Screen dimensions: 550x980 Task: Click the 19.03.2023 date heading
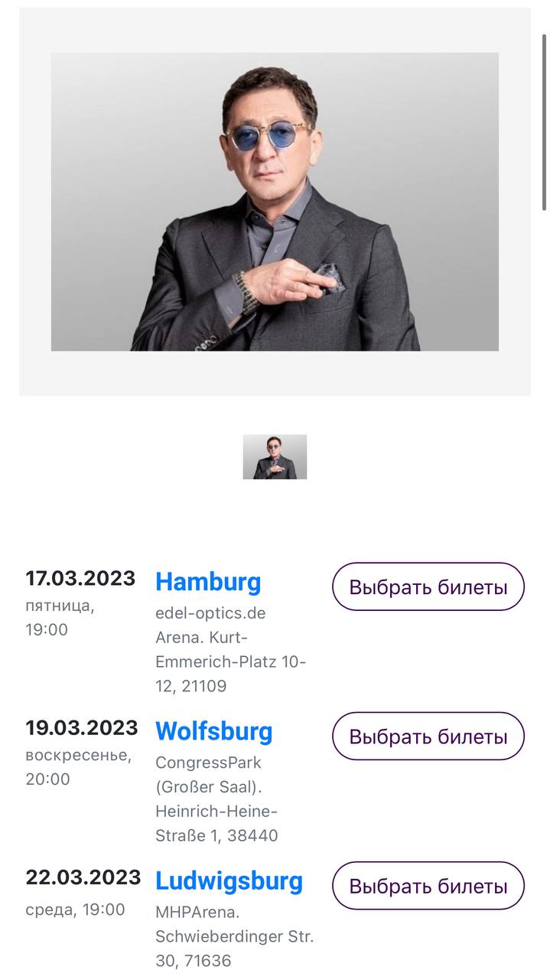point(82,727)
